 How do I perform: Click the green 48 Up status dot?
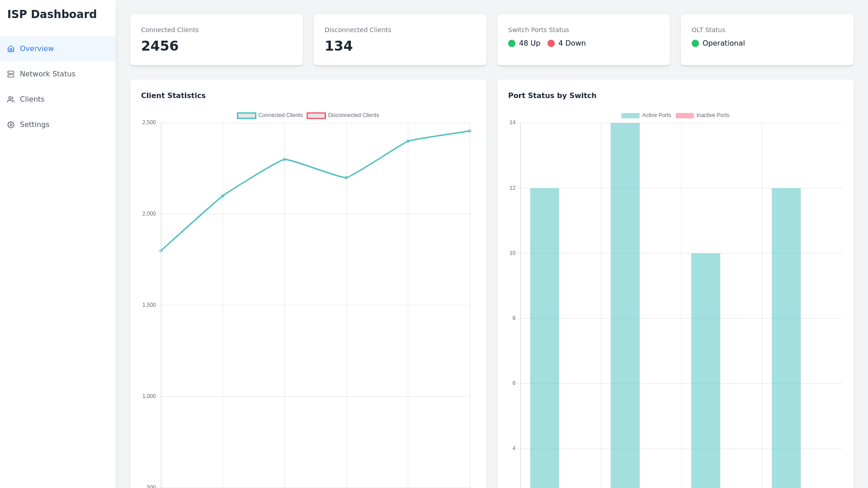(x=512, y=43)
